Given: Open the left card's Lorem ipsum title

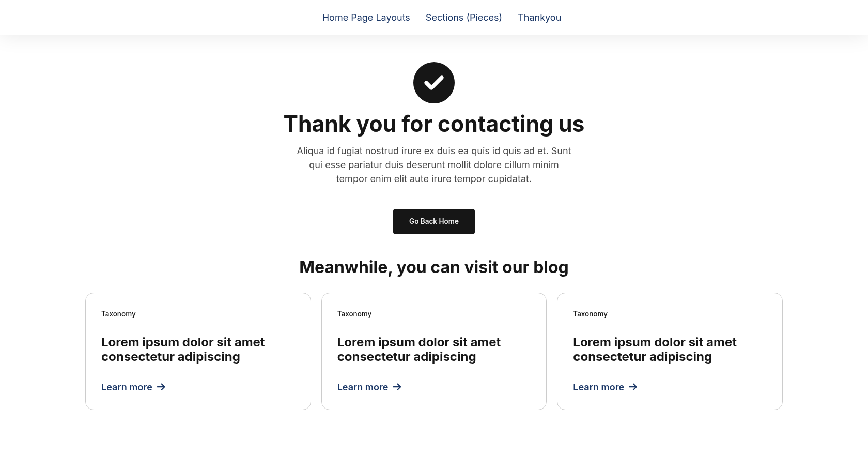Looking at the screenshot, I should pyautogui.click(x=183, y=350).
